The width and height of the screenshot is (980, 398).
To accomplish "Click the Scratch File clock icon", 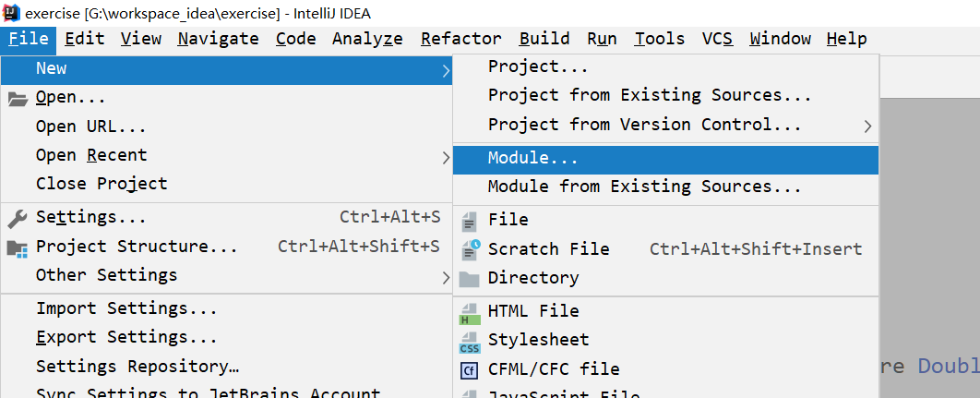I will point(470,248).
